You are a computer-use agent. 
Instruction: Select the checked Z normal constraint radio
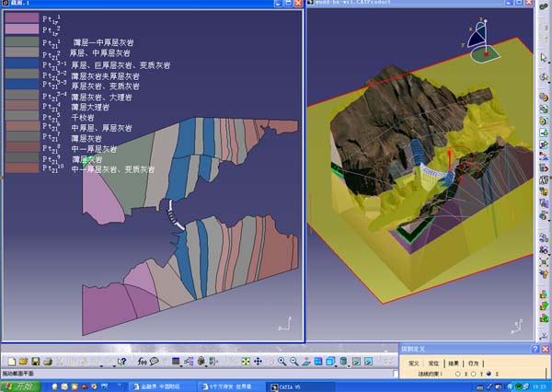coord(489,374)
